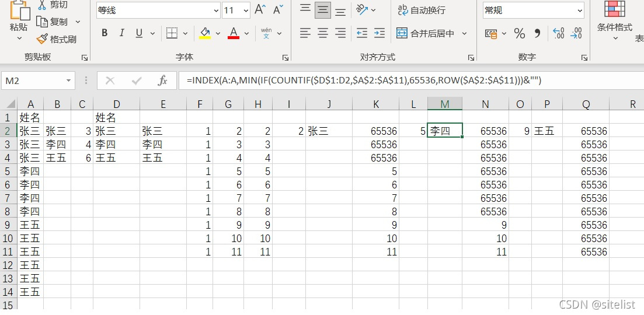Open 条件格式 conditional formatting
This screenshot has width=644, height=315.
(614, 20)
